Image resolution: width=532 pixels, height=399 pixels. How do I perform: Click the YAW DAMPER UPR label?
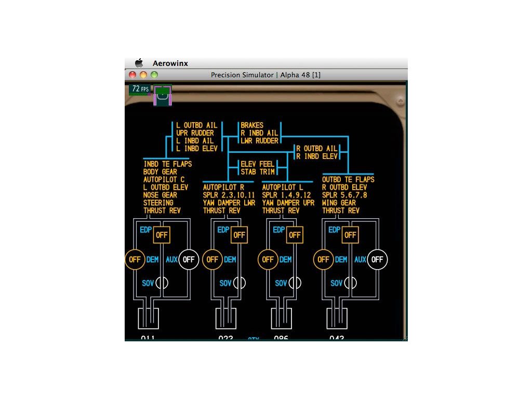[288, 203]
